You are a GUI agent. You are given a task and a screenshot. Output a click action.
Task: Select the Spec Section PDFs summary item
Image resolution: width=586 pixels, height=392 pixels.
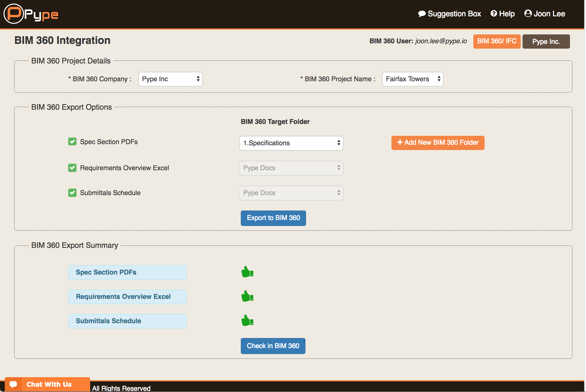(x=127, y=272)
